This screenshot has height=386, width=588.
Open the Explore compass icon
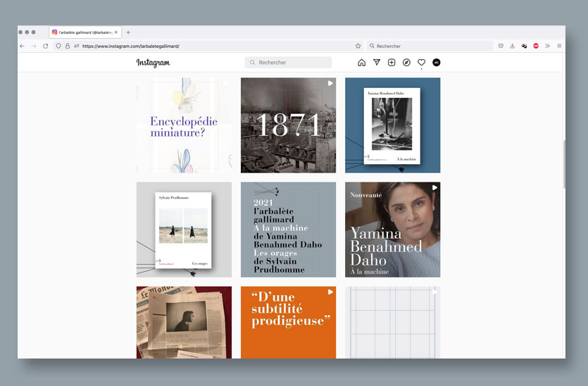[406, 63]
